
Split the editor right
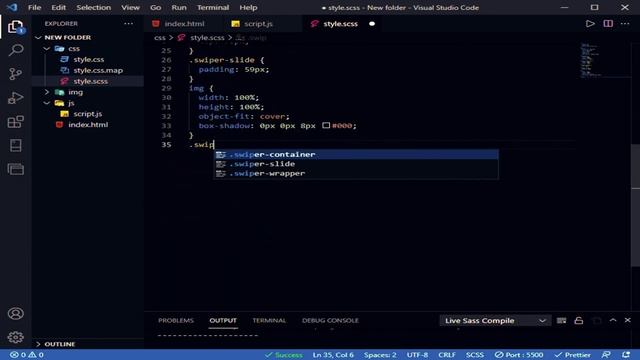click(608, 24)
